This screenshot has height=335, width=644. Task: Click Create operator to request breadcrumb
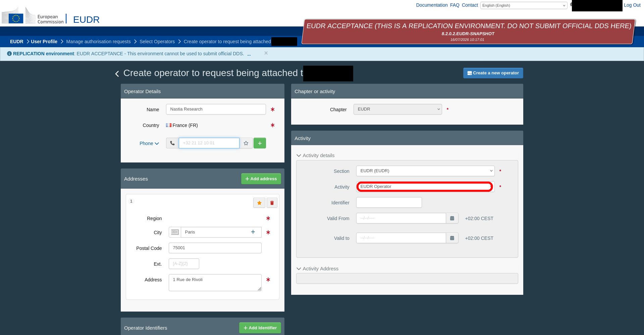coord(227,42)
